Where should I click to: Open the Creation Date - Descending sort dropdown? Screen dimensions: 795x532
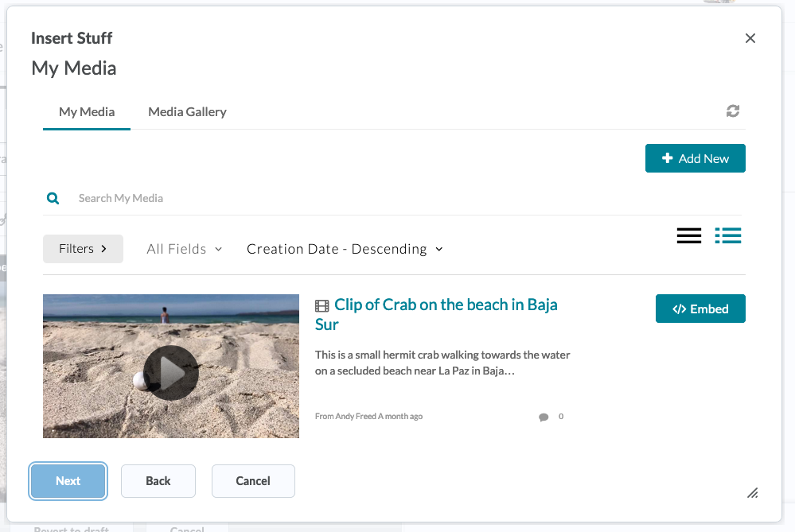pyautogui.click(x=345, y=249)
